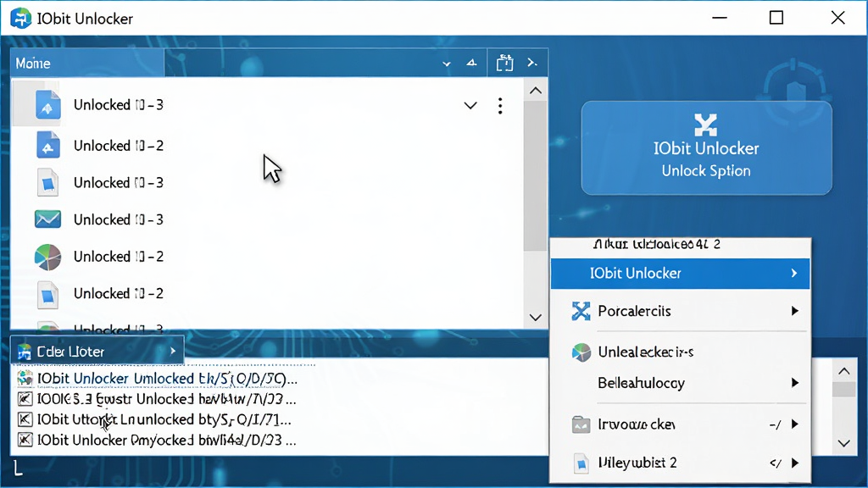Click the upward triangle icon in header
The width and height of the screenshot is (868, 488).
click(471, 63)
